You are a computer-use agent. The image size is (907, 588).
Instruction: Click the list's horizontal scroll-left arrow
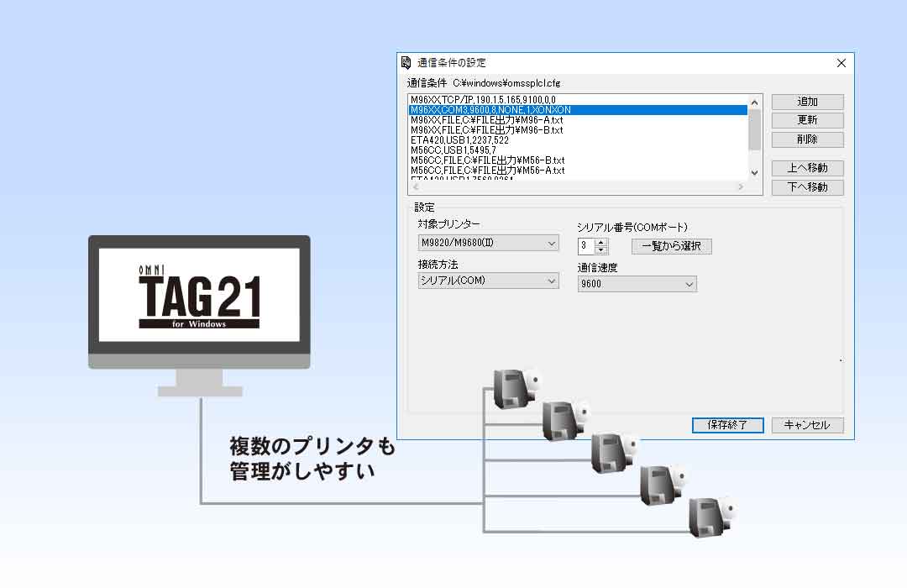pyautogui.click(x=416, y=187)
